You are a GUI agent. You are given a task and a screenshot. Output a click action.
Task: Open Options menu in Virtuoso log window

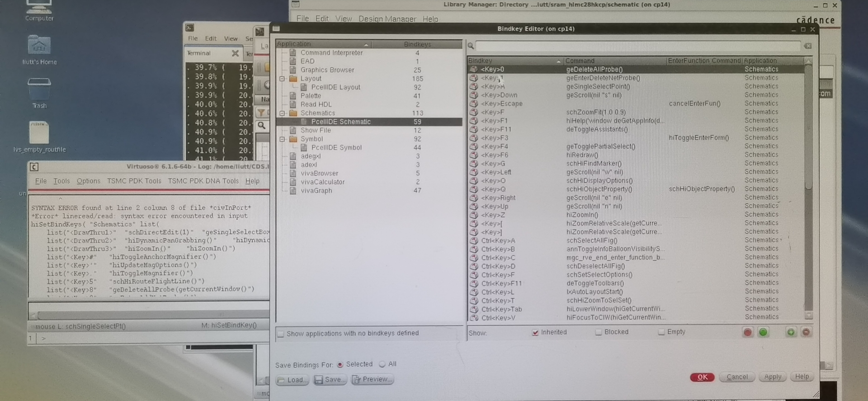(89, 181)
